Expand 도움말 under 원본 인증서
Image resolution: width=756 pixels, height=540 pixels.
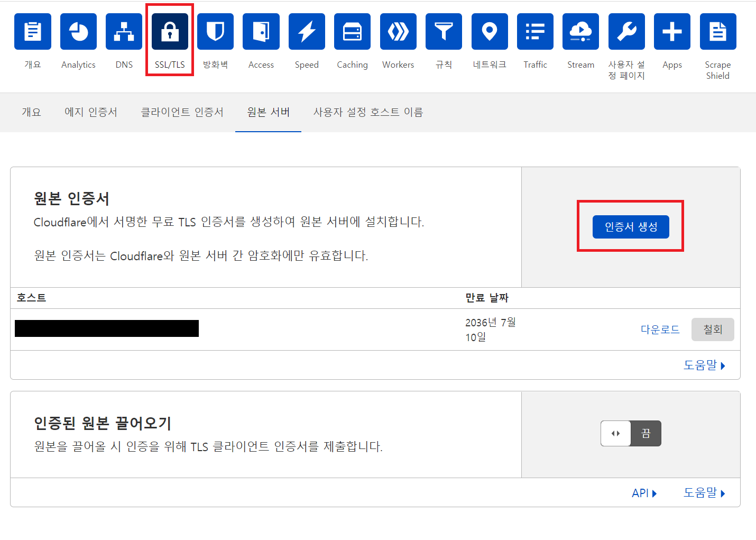pos(705,365)
